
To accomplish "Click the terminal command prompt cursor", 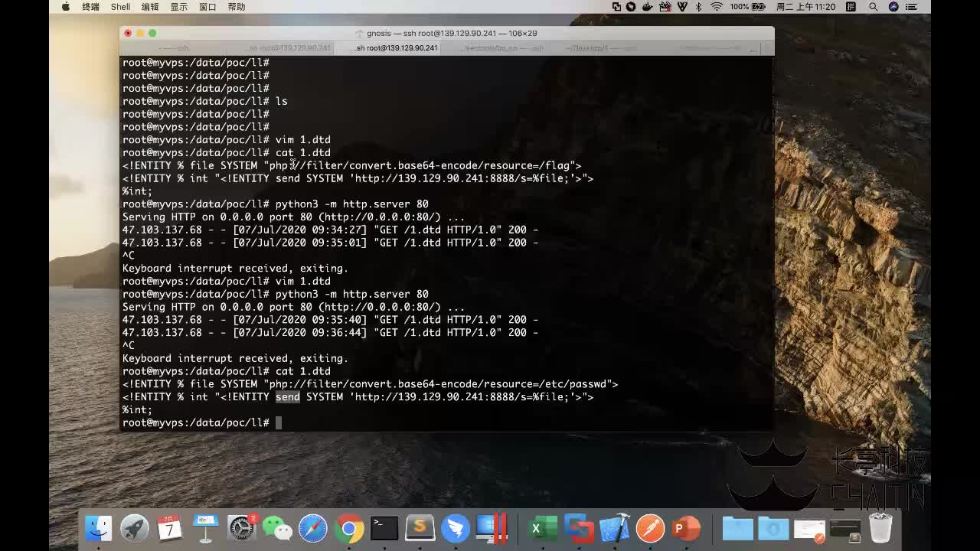I will 279,422.
